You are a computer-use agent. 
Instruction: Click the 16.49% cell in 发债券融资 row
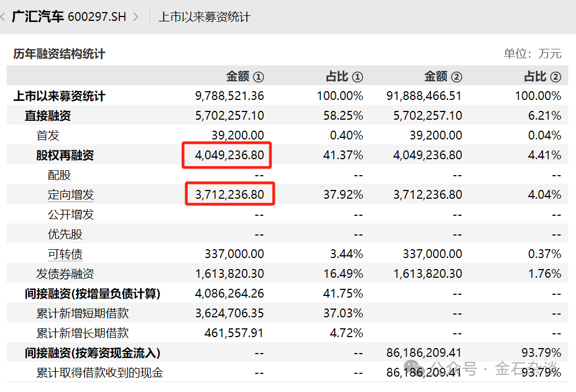click(343, 274)
